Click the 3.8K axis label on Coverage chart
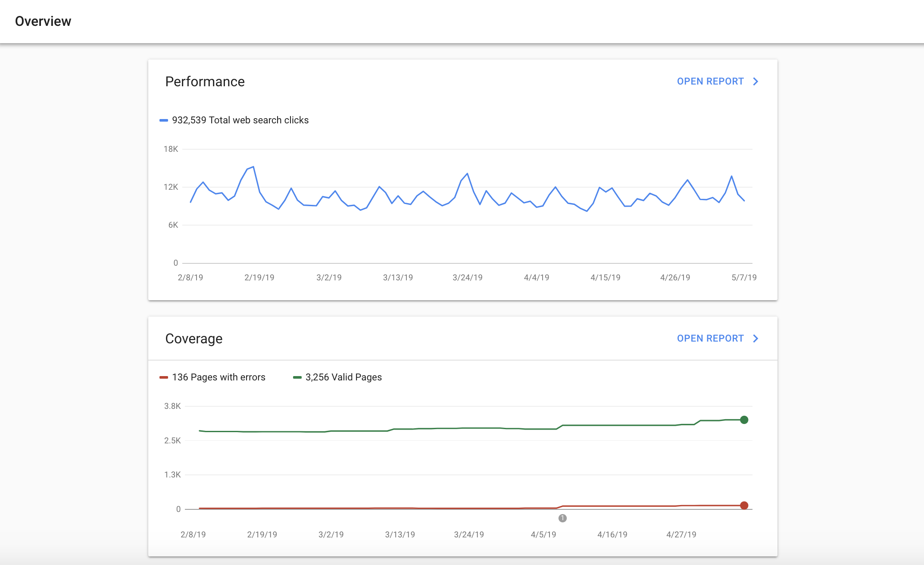Image resolution: width=924 pixels, height=565 pixels. tap(172, 406)
